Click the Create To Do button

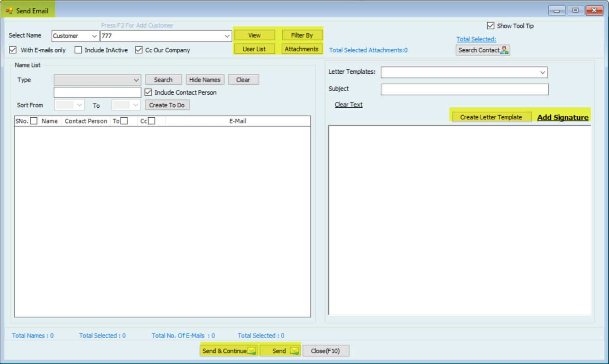[167, 105]
